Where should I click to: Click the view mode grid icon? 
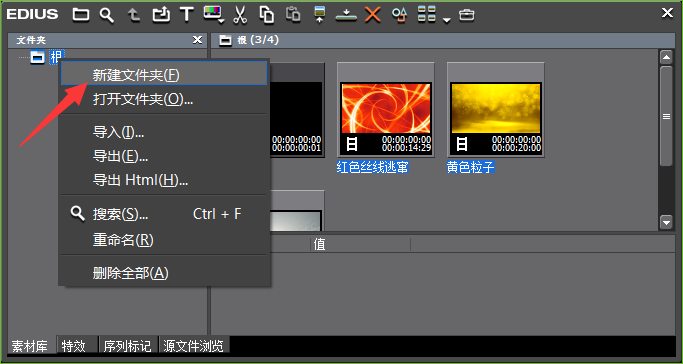click(426, 14)
